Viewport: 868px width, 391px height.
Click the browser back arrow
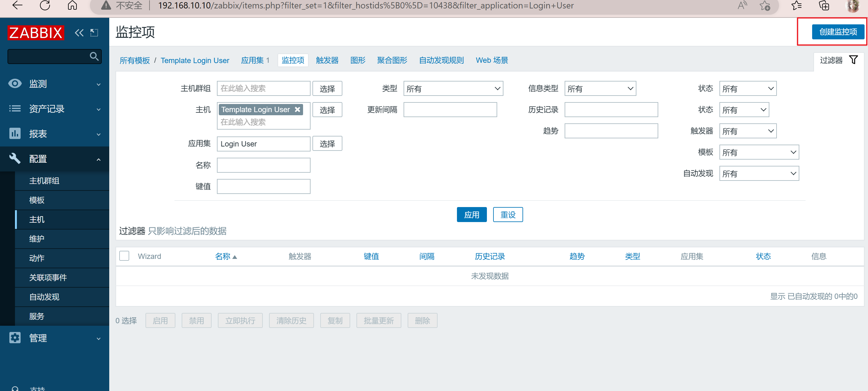tap(17, 5)
